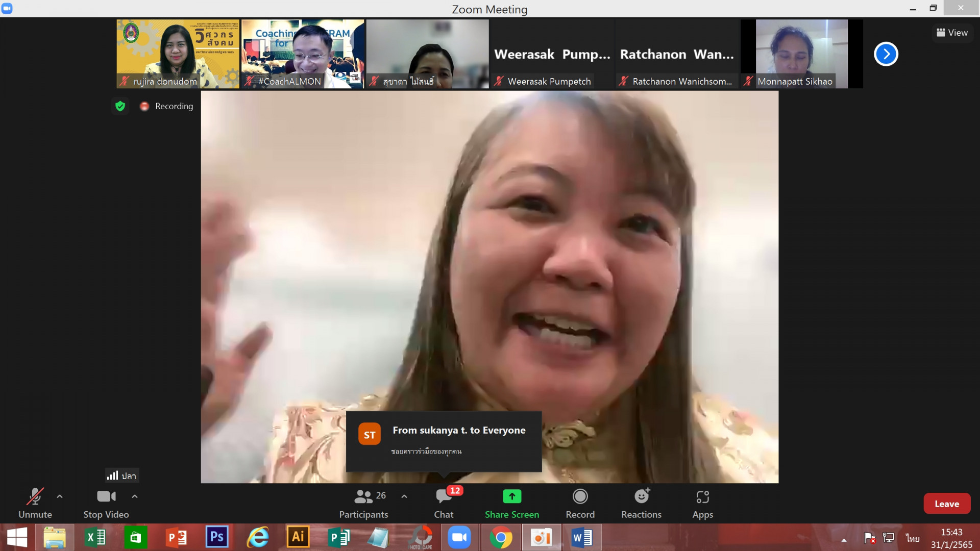Show hidden system tray icons
980x551 pixels.
coord(844,540)
